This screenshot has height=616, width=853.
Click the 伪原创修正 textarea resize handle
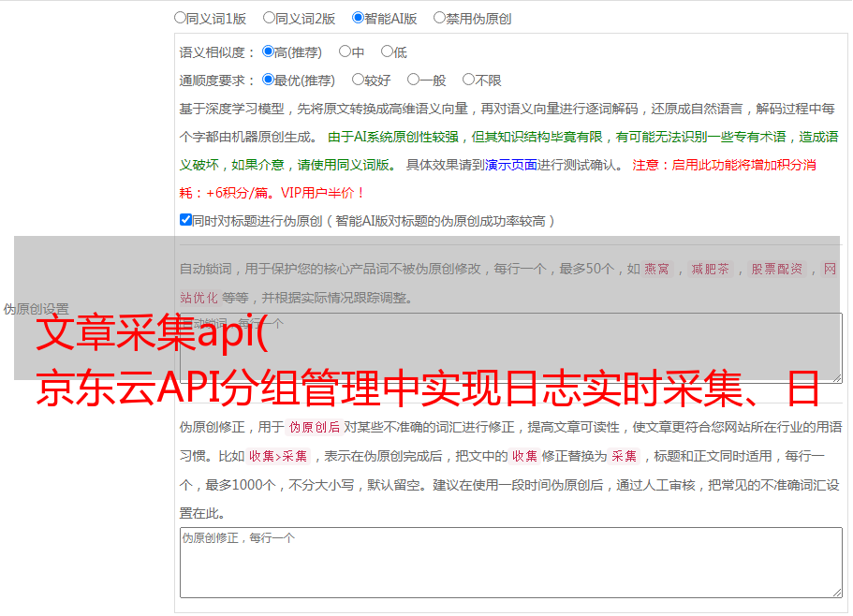836,592
